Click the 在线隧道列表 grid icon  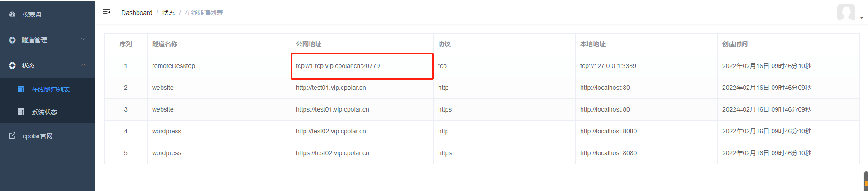[21, 89]
